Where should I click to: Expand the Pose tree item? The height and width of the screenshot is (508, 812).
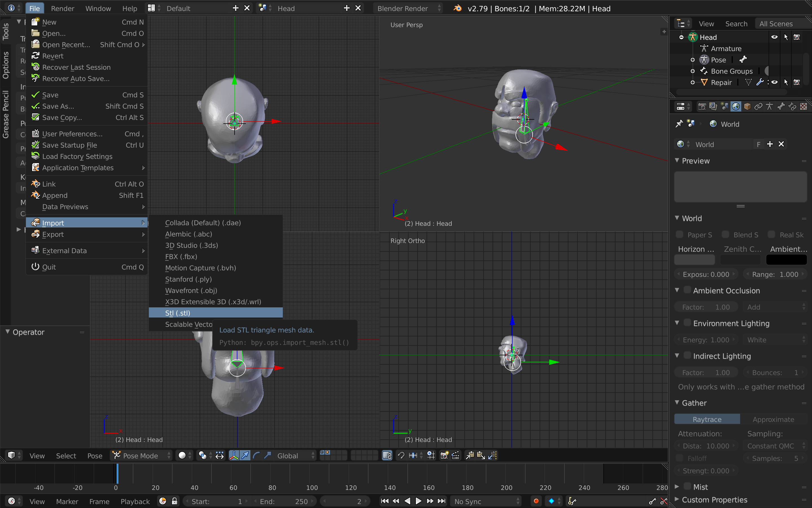(692, 60)
